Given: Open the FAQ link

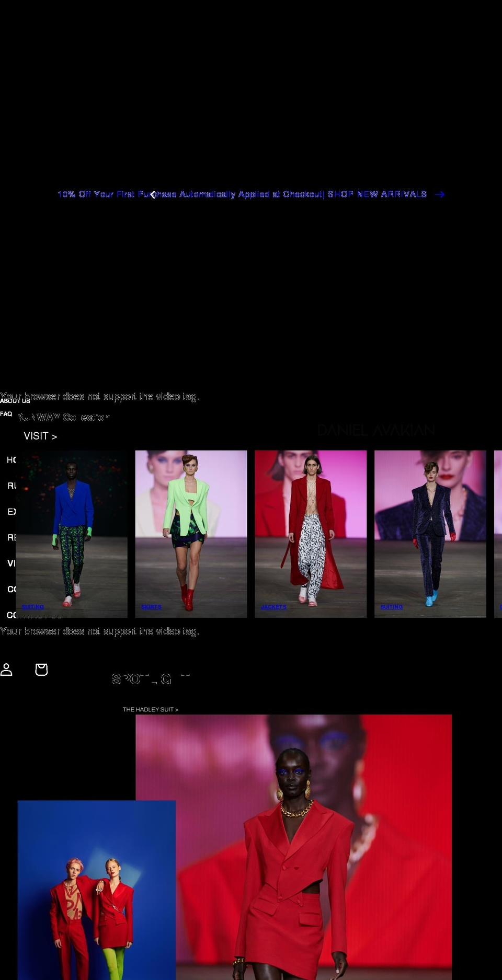Looking at the screenshot, I should [x=6, y=414].
